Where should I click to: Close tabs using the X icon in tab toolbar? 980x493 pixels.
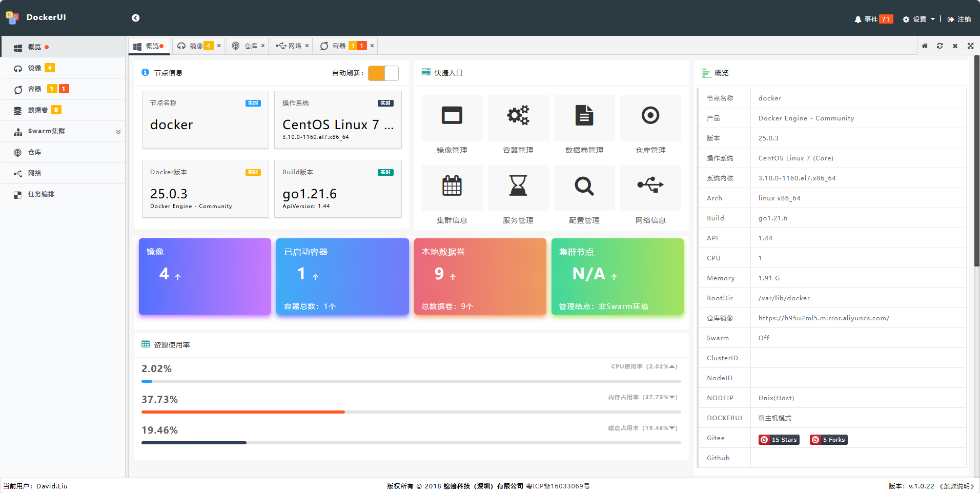955,46
